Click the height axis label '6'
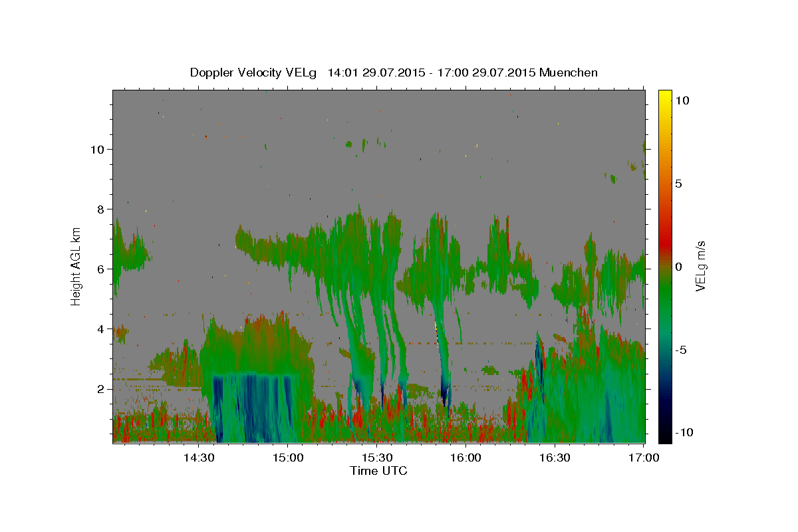Screen dimensions: 798x532 click(101, 269)
